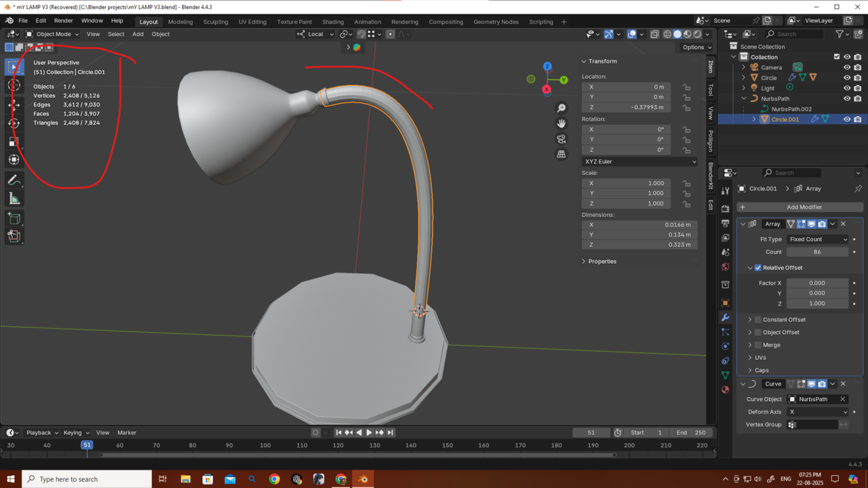The width and height of the screenshot is (868, 488).
Task: Switch to the Sculpting workspace tab
Action: point(215,22)
